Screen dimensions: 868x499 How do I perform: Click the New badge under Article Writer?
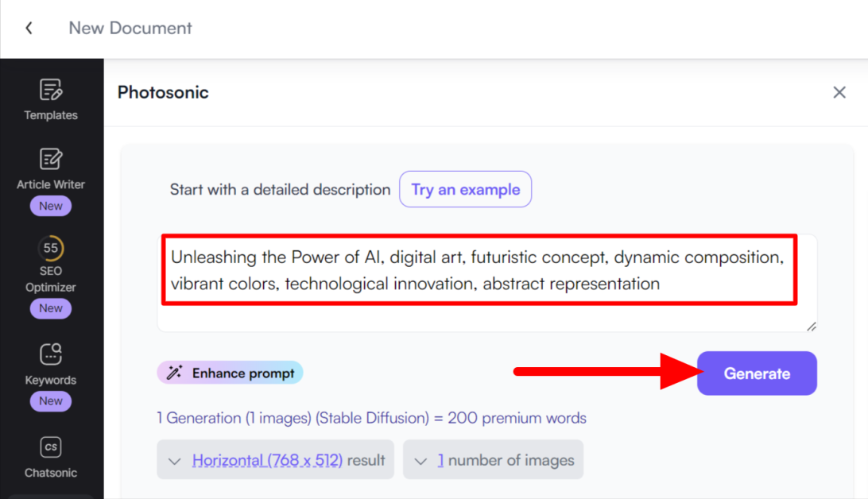(51, 206)
